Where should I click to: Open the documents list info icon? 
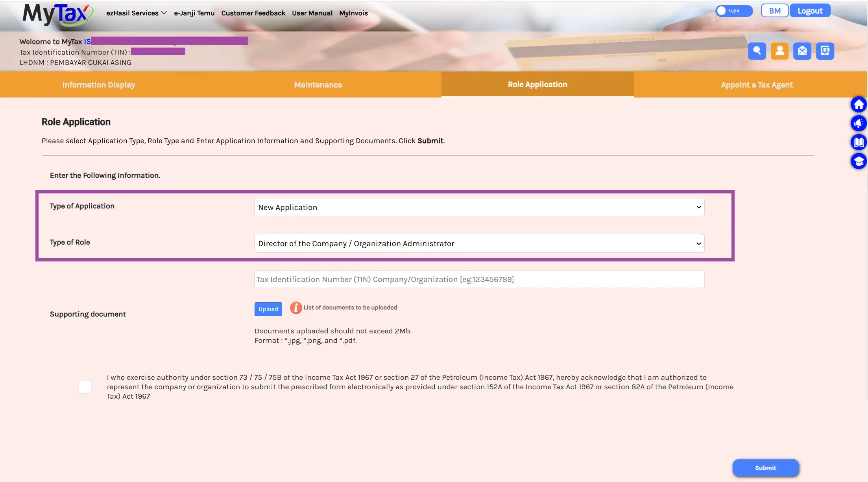pyautogui.click(x=296, y=308)
